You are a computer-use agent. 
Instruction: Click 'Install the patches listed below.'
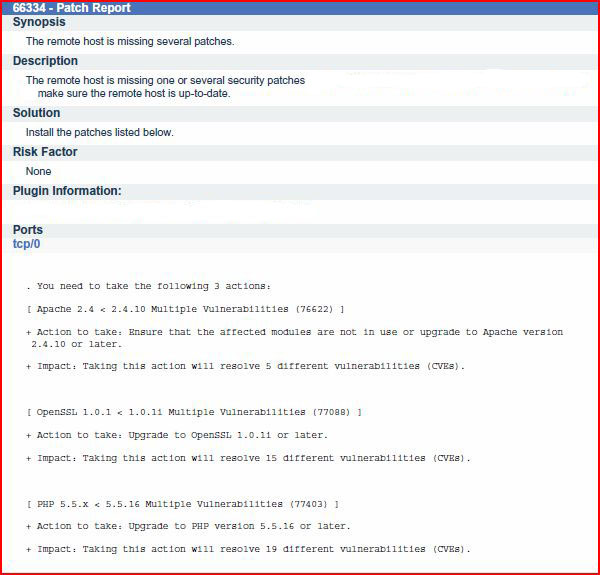[99, 132]
